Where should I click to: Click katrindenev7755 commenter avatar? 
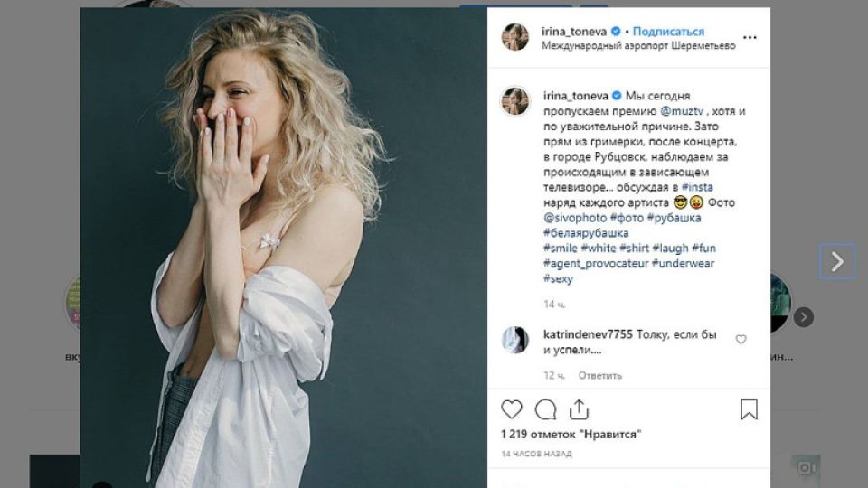(515, 340)
